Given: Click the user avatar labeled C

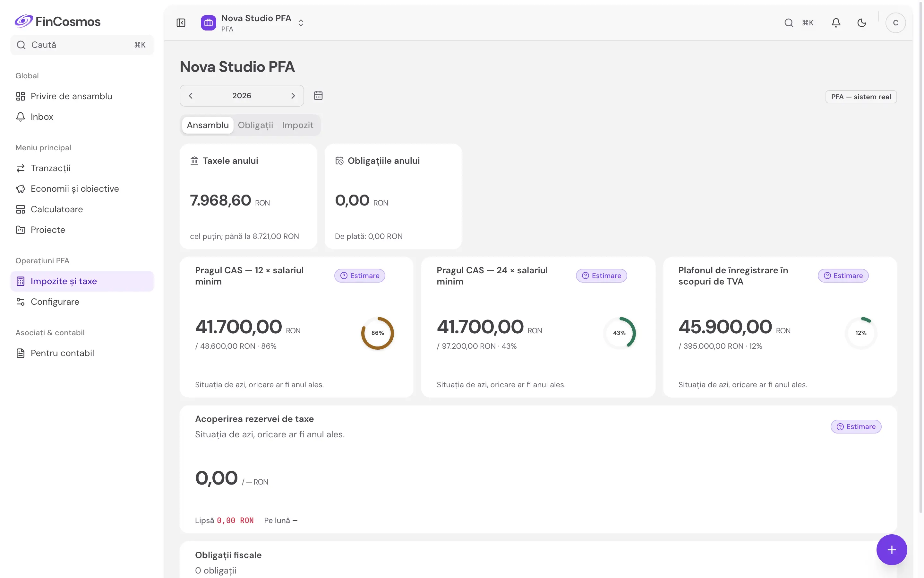Looking at the screenshot, I should 895,23.
